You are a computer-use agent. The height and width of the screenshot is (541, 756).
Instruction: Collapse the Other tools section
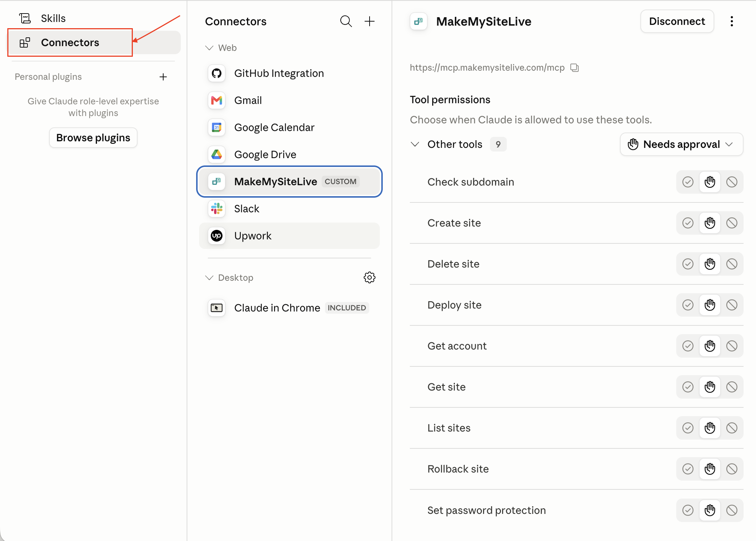415,144
